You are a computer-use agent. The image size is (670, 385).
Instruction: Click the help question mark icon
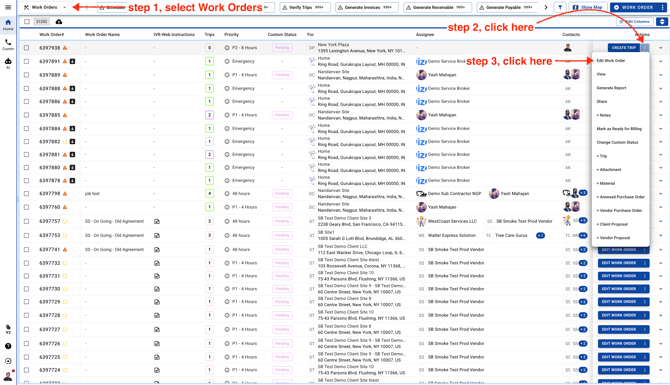point(8,346)
